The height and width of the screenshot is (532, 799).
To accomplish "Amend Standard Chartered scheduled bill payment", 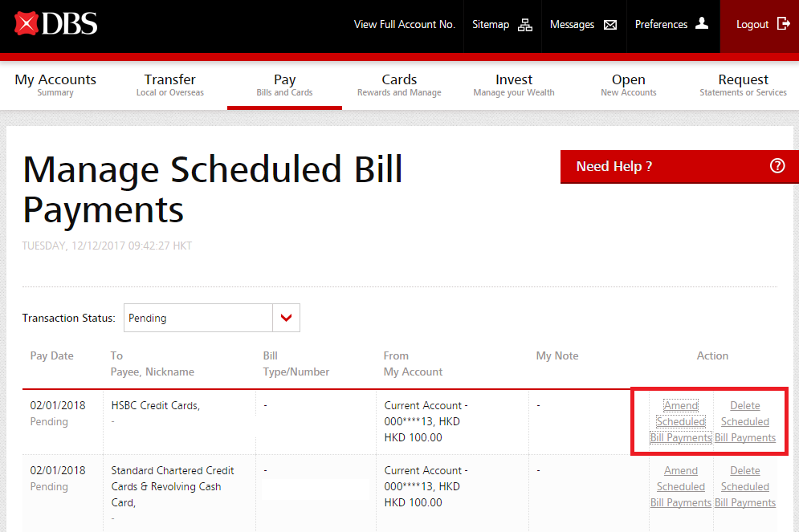I will [681, 486].
